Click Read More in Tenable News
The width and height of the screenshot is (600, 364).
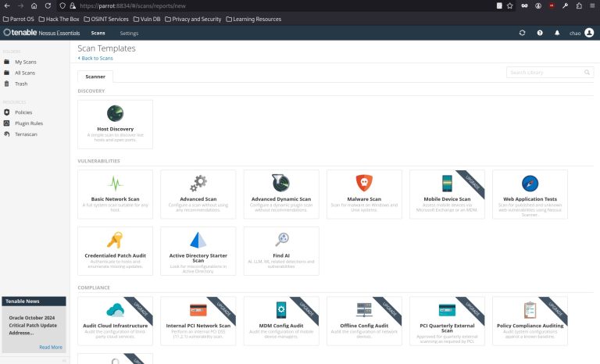(51, 347)
